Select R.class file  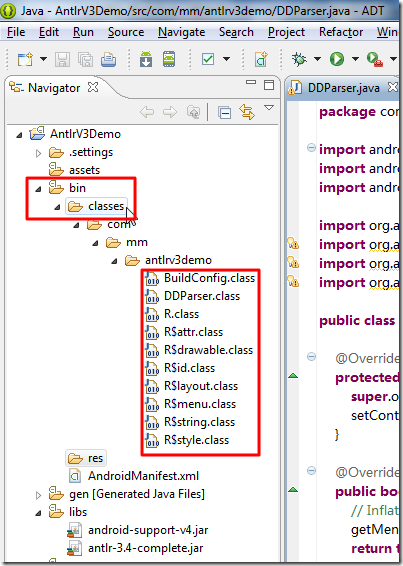coord(181,314)
